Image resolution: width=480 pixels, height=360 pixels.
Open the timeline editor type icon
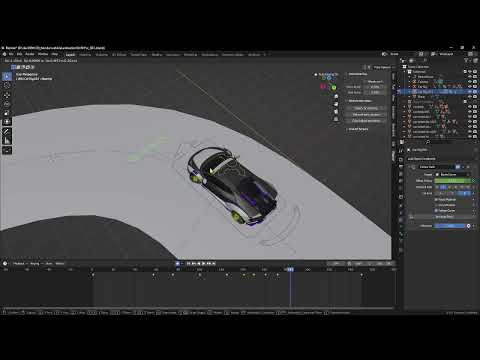tap(5, 263)
